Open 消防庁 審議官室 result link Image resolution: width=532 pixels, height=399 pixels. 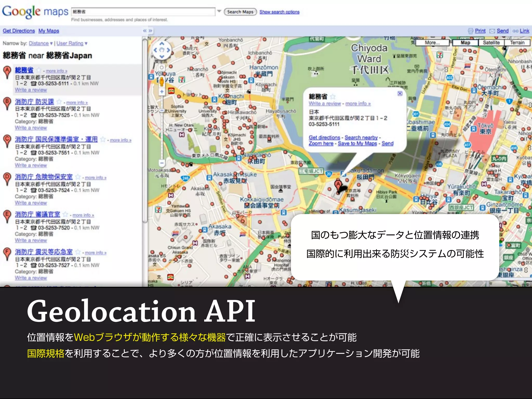pyautogui.click(x=37, y=214)
